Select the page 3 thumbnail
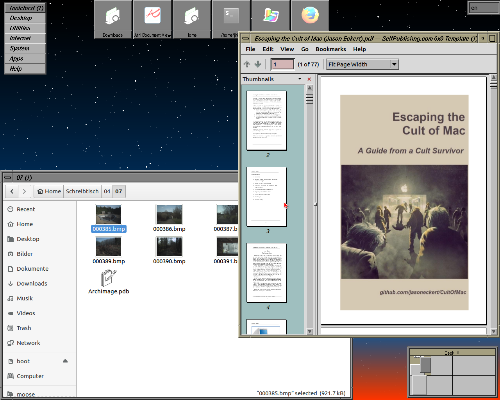The height and width of the screenshot is (400, 500). pos(266,197)
